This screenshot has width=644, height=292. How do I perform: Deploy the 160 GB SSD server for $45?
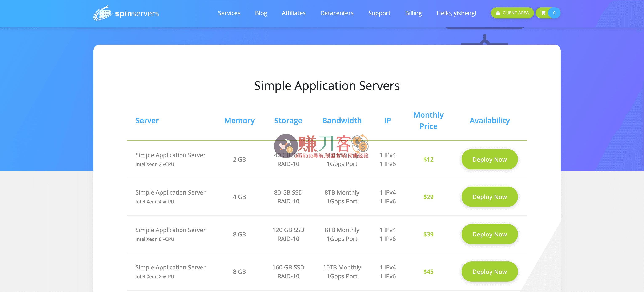click(x=490, y=272)
